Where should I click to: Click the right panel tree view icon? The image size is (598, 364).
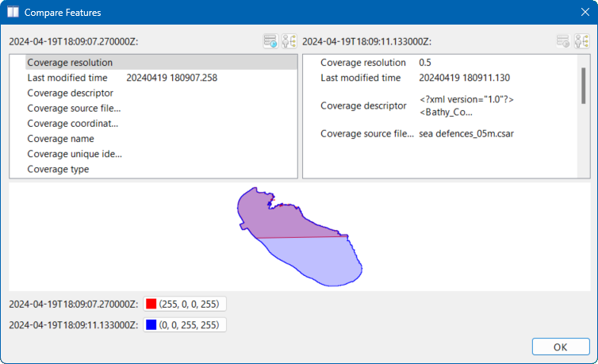pyautogui.click(x=581, y=41)
